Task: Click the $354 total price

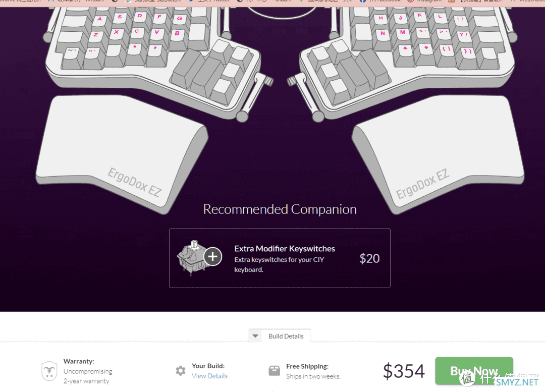Action: (x=404, y=371)
